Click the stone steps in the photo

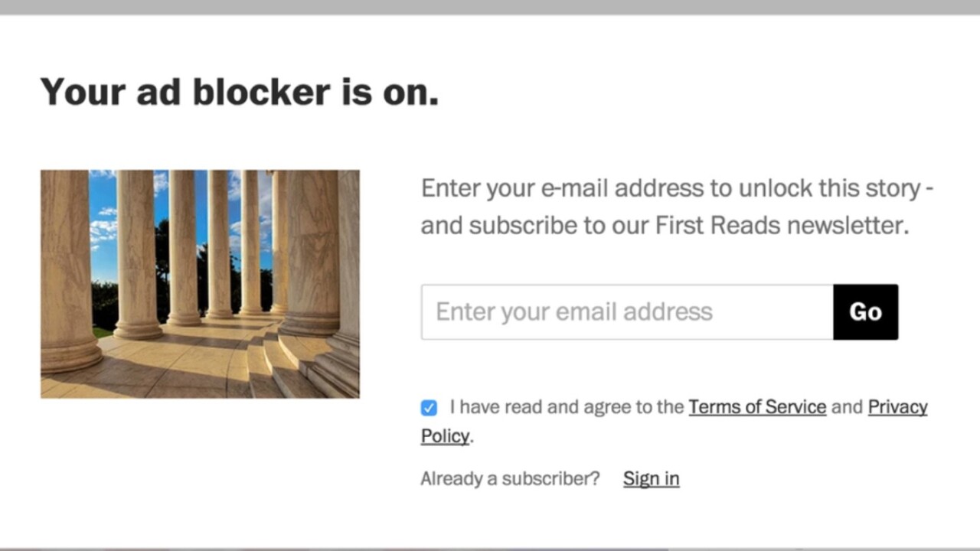(x=291, y=367)
